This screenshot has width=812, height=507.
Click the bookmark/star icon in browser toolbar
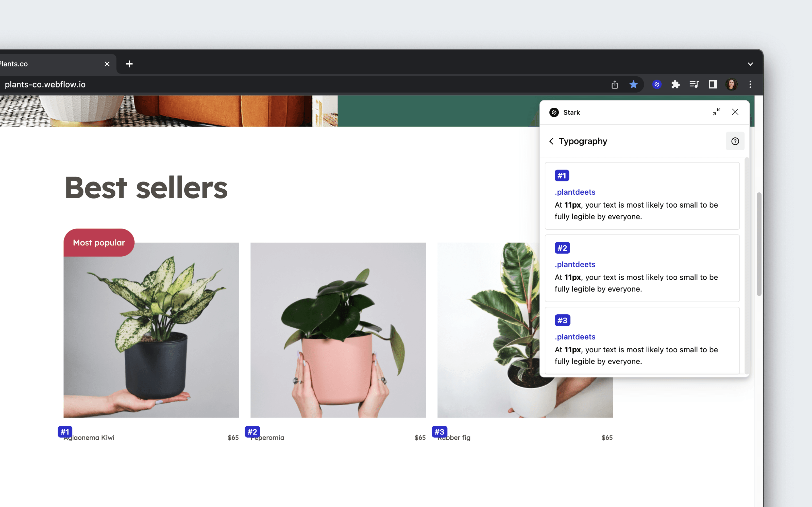tap(634, 84)
